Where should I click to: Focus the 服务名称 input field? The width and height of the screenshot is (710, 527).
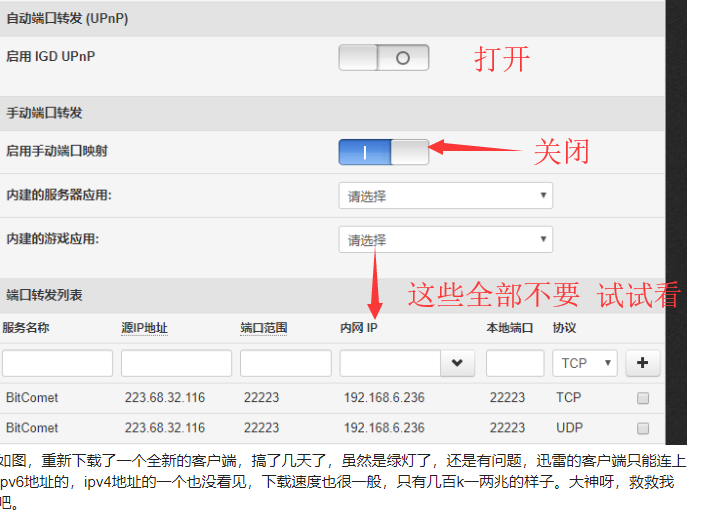coord(57,363)
